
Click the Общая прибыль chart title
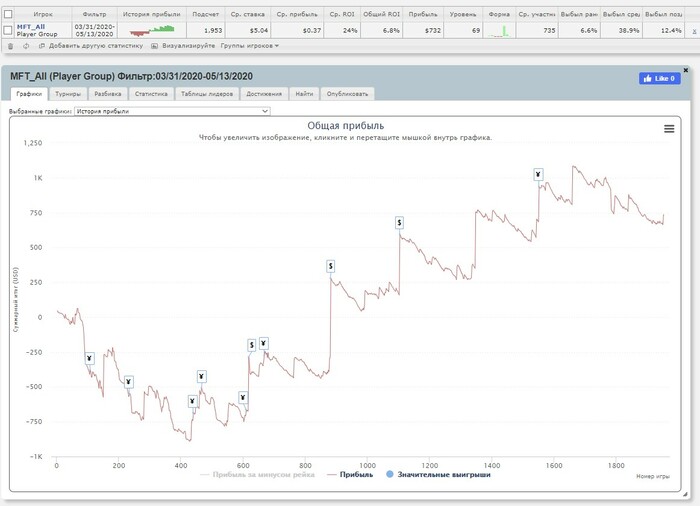click(x=346, y=126)
